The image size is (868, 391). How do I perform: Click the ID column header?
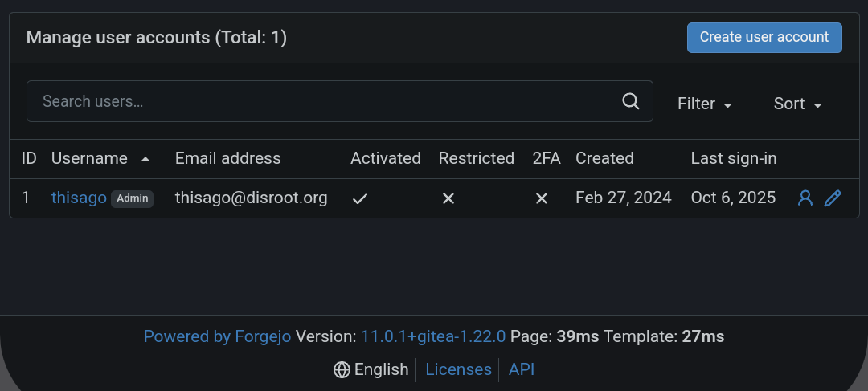tap(29, 158)
